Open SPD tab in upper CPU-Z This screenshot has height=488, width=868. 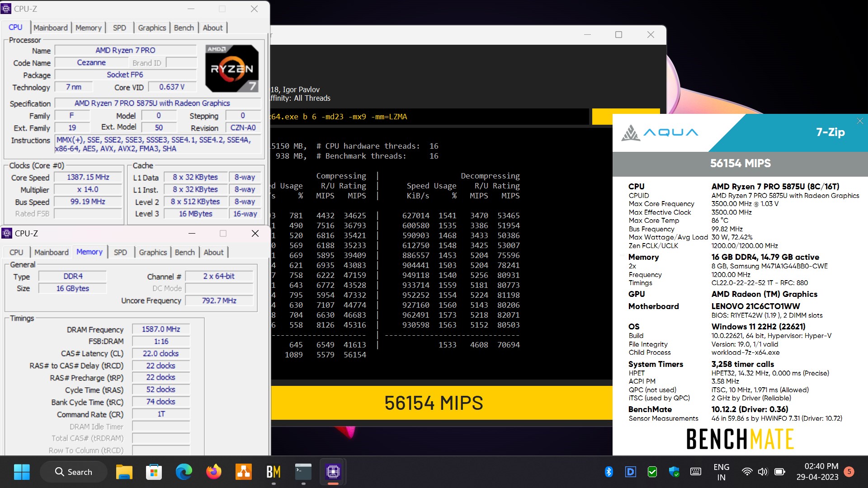point(119,28)
